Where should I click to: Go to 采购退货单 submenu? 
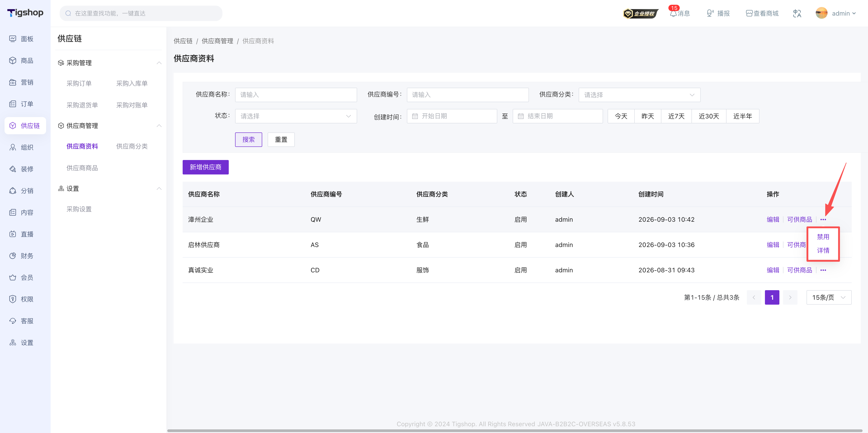(82, 105)
